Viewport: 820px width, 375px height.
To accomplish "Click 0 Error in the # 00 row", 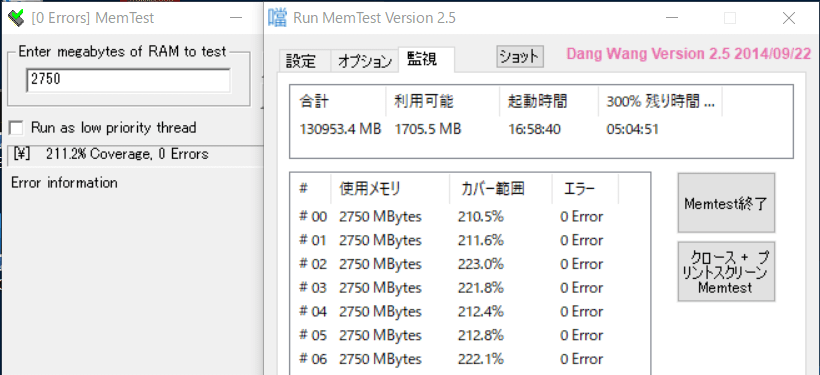I will click(x=582, y=217).
